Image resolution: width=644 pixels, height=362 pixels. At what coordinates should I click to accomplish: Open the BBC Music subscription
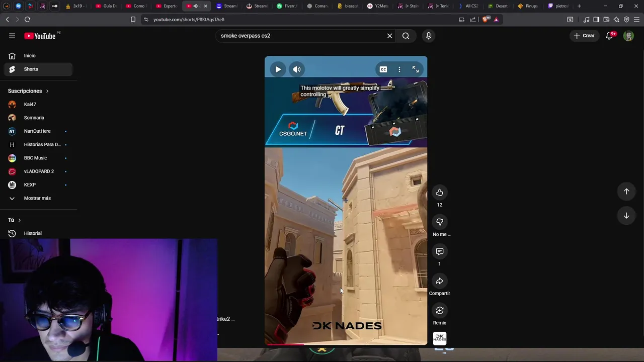tap(38, 158)
